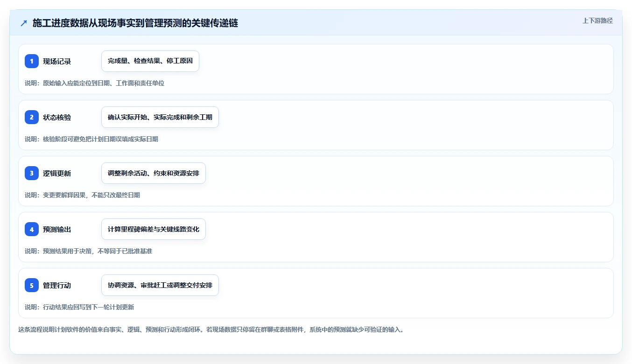
Task: Open the 完成量、检查结果、停工原因 chip
Action: click(x=150, y=61)
